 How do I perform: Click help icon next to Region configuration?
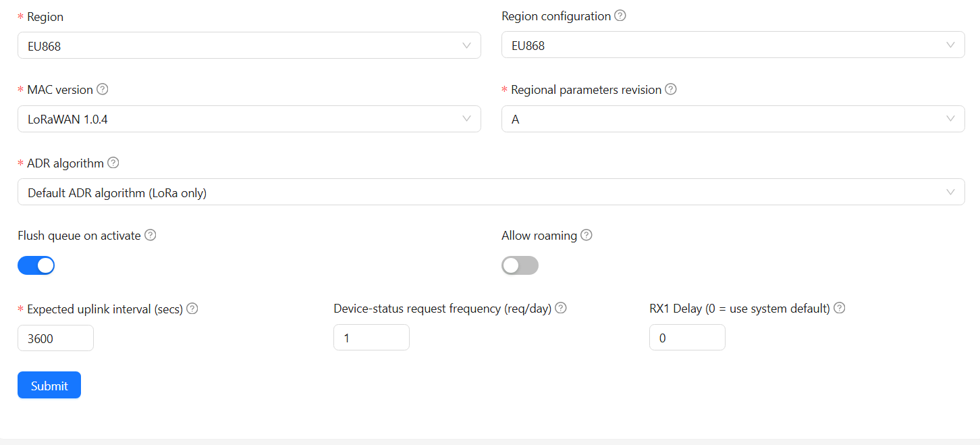[x=620, y=16]
